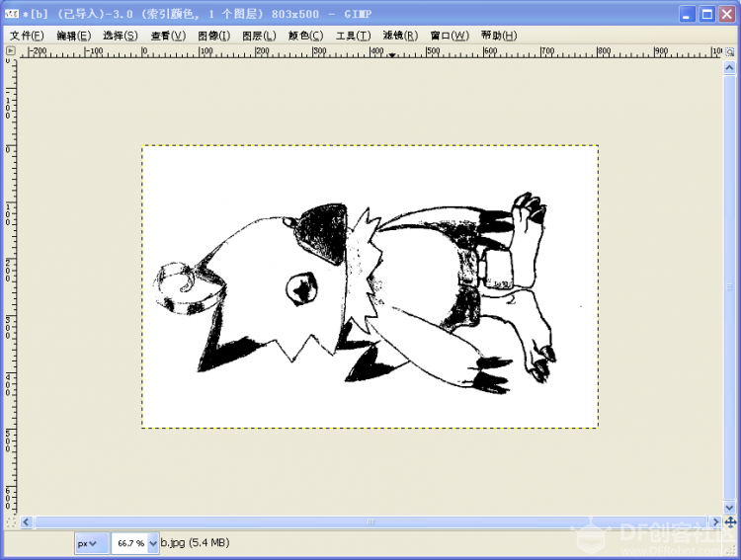Click the horizontal scrollbar left arrow
The width and height of the screenshot is (741, 560).
[27, 522]
